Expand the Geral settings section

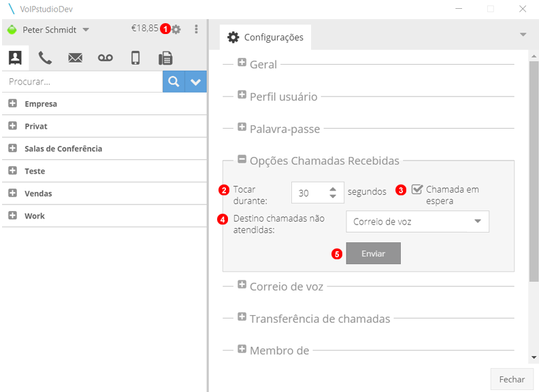(242, 63)
